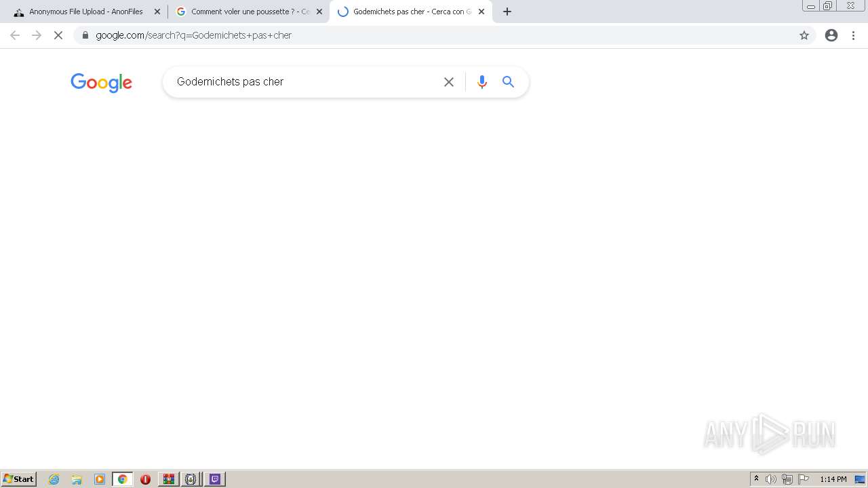Viewport: 868px width, 488px height.
Task: Stop loading the page
Action: (58, 35)
